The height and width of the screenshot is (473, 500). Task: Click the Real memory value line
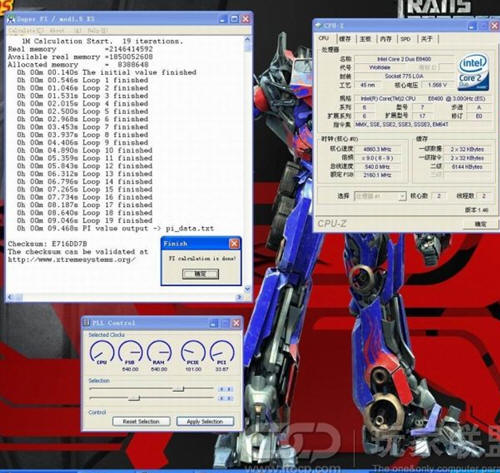(80, 49)
